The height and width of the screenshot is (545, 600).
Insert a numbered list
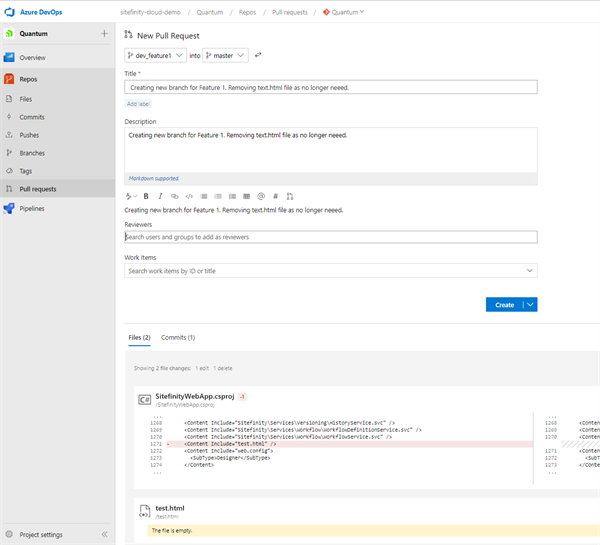tap(218, 196)
